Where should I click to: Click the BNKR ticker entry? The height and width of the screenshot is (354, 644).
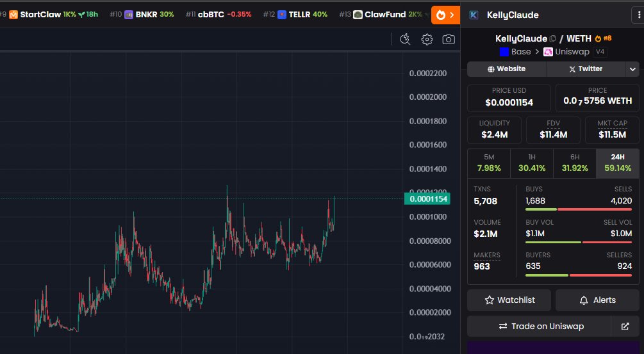pos(142,15)
